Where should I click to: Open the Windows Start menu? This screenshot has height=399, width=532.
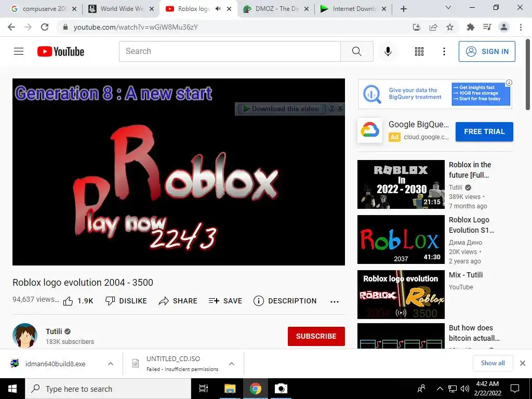(x=12, y=389)
